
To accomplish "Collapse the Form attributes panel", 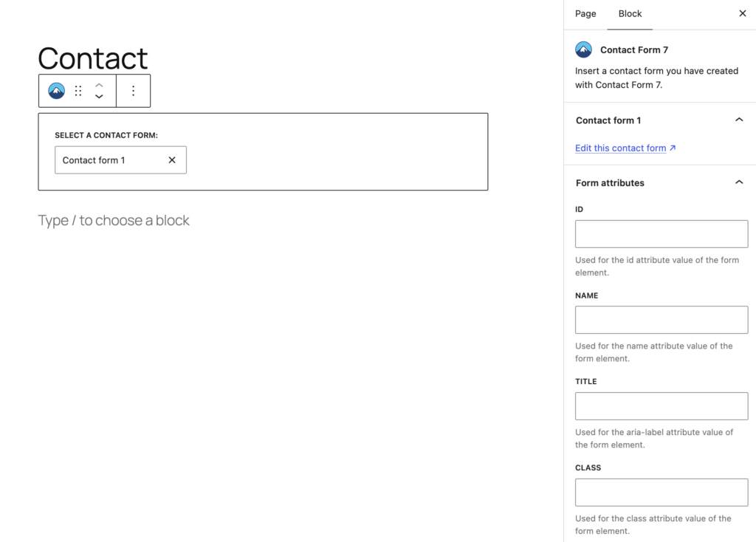I will pos(739,182).
